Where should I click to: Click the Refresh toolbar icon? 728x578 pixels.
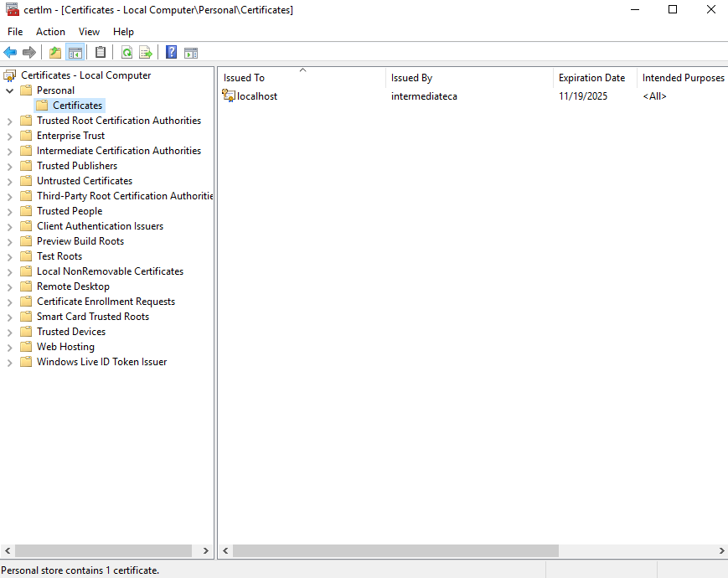coord(126,52)
